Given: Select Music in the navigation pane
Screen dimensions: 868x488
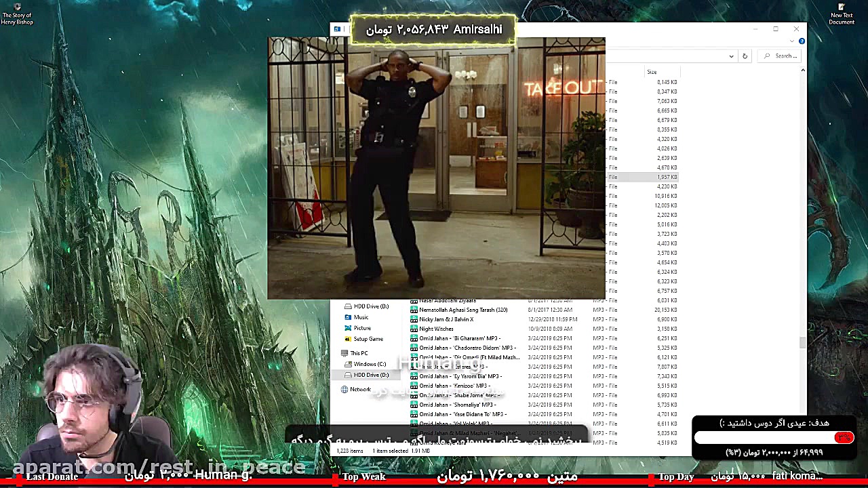Looking at the screenshot, I should [361, 317].
